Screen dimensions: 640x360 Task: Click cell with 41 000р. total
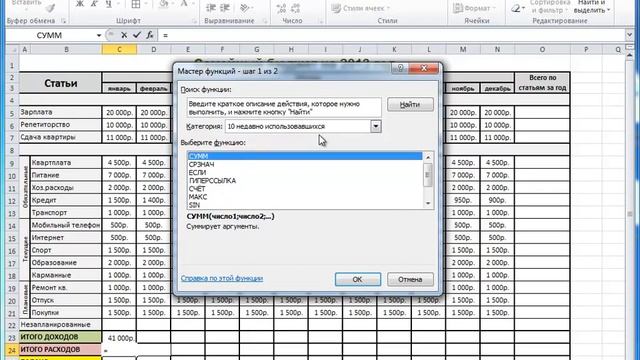tap(119, 338)
